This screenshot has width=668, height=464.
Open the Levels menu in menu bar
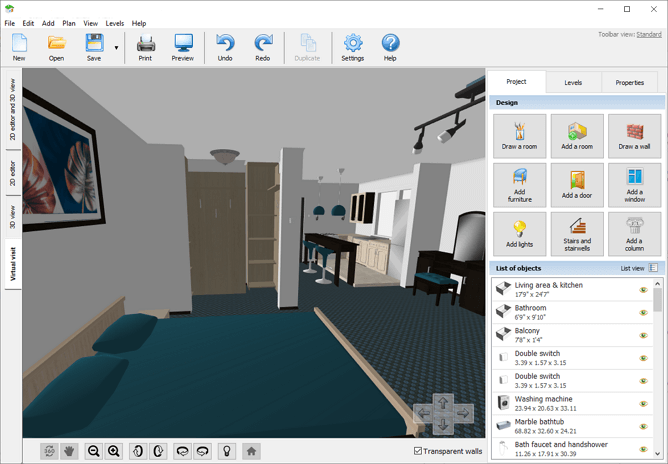115,23
